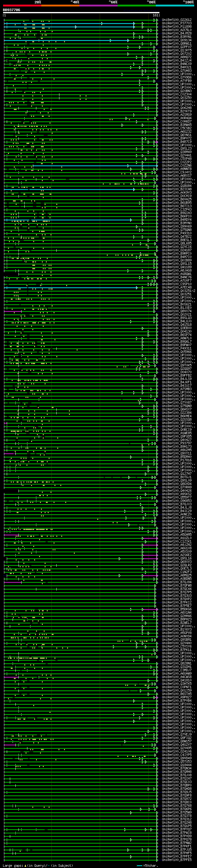Choose the UniRef100_Q8RW11 entry
Image resolution: width=197 pixels, height=868 pixels.
[177, 43]
